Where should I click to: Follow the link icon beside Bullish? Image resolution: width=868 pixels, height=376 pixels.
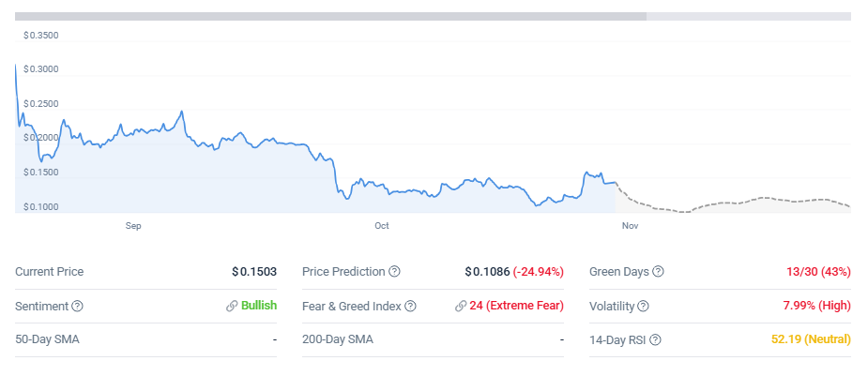(233, 306)
